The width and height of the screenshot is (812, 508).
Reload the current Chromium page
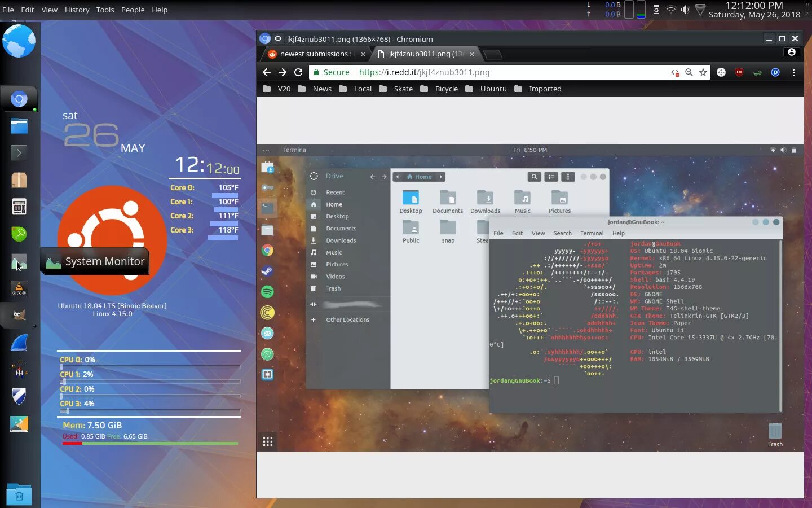[x=298, y=72]
